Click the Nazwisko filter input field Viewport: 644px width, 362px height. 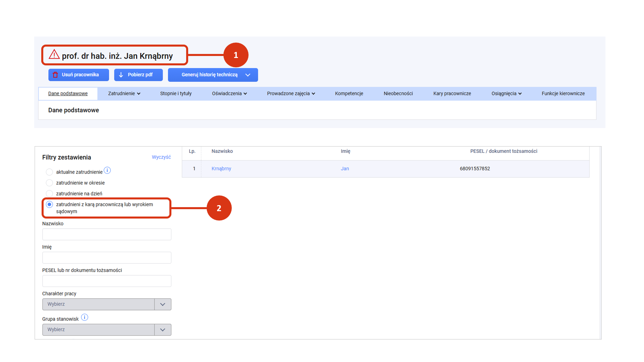pos(107,234)
